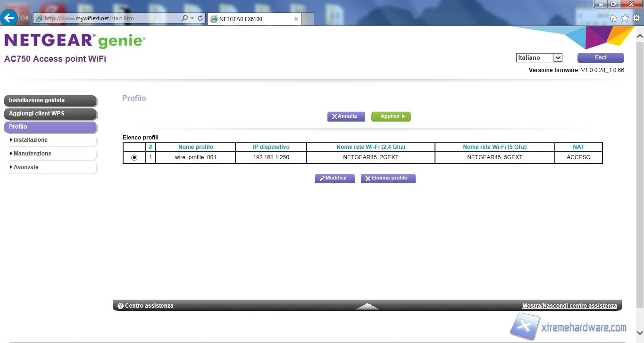
Task: Click the NETGEAR genie logo
Action: 75,41
